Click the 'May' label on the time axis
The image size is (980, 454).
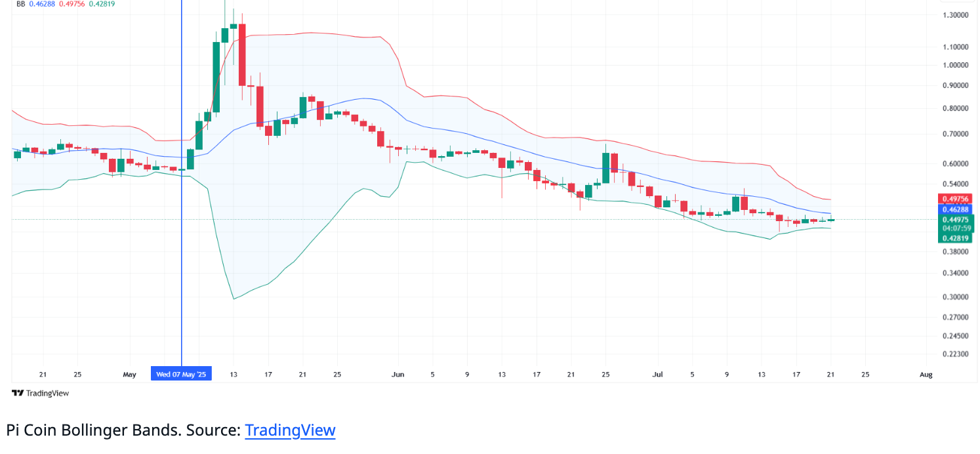click(x=129, y=375)
